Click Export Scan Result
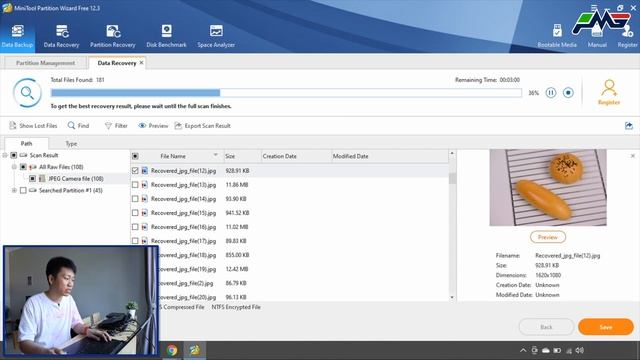This screenshot has width=640, height=360. [203, 126]
